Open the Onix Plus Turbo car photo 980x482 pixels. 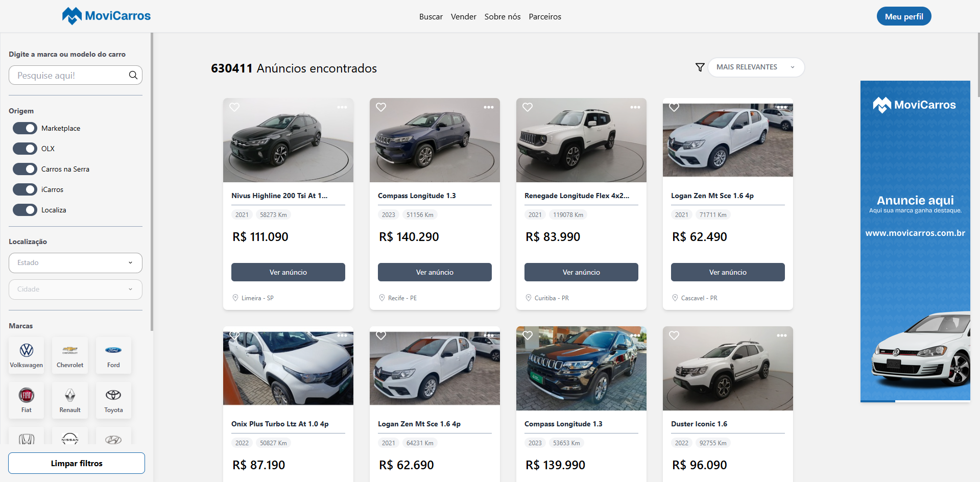point(288,369)
